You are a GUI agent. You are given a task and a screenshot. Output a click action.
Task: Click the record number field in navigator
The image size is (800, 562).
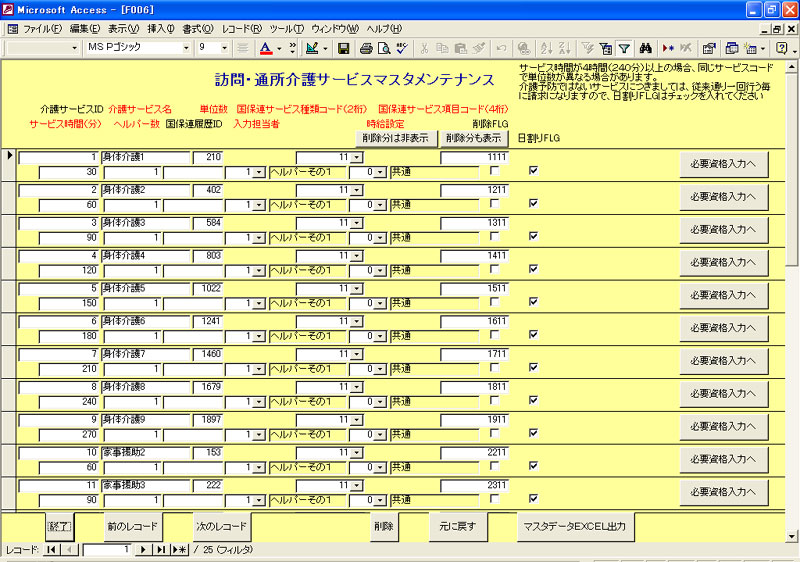point(107,550)
